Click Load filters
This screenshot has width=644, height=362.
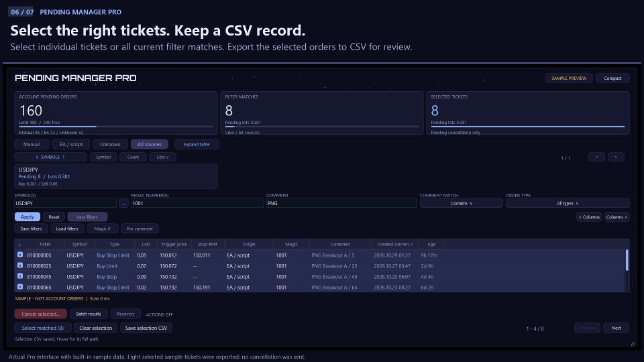(67, 229)
